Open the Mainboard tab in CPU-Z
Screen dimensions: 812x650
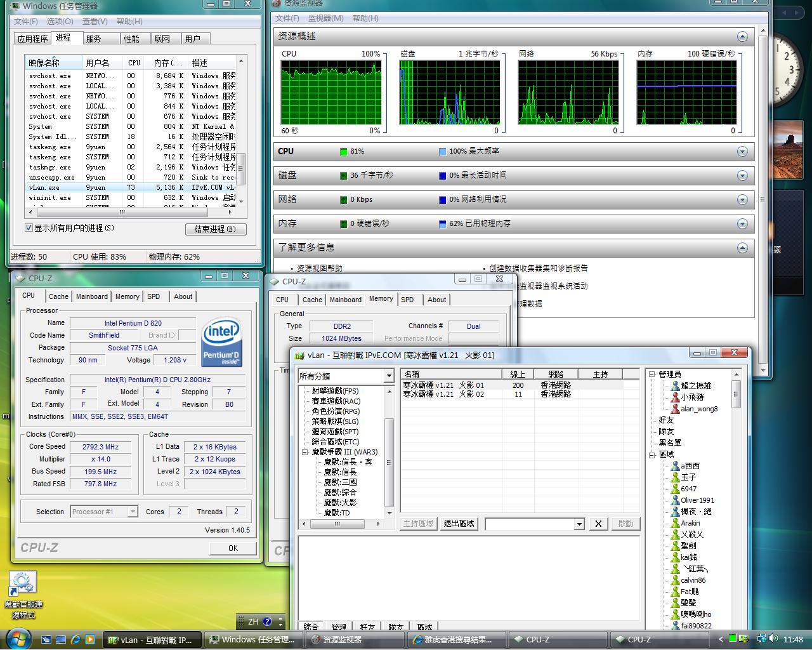point(92,296)
